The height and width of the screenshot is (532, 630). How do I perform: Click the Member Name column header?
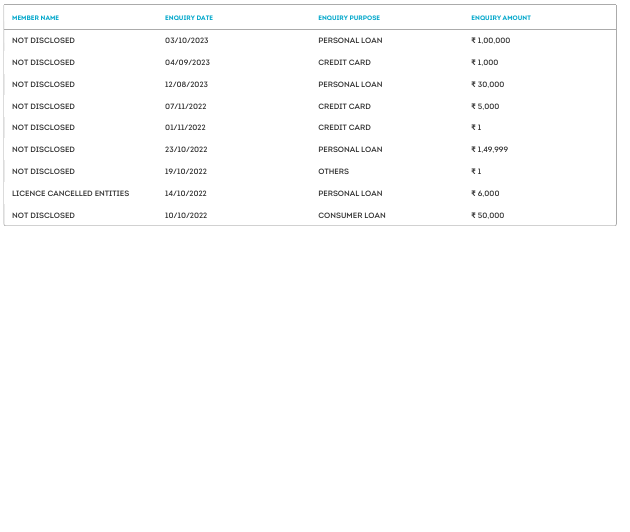pyautogui.click(x=35, y=18)
